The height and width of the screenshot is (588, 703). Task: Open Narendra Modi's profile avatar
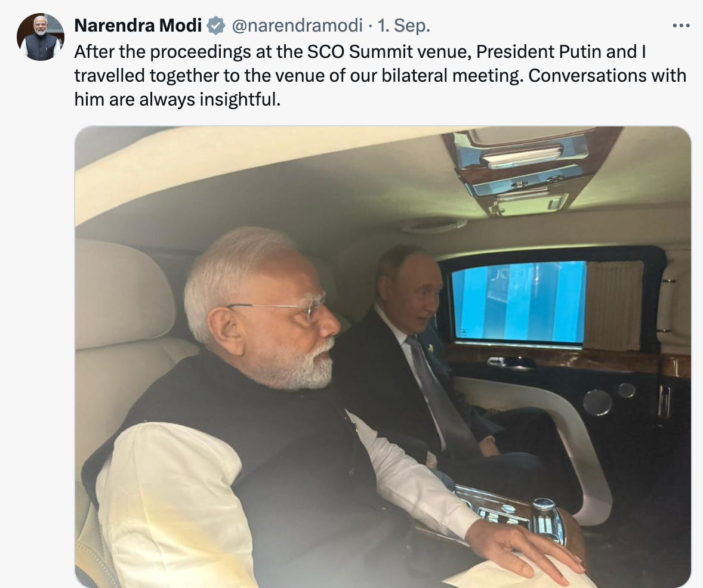click(x=41, y=37)
